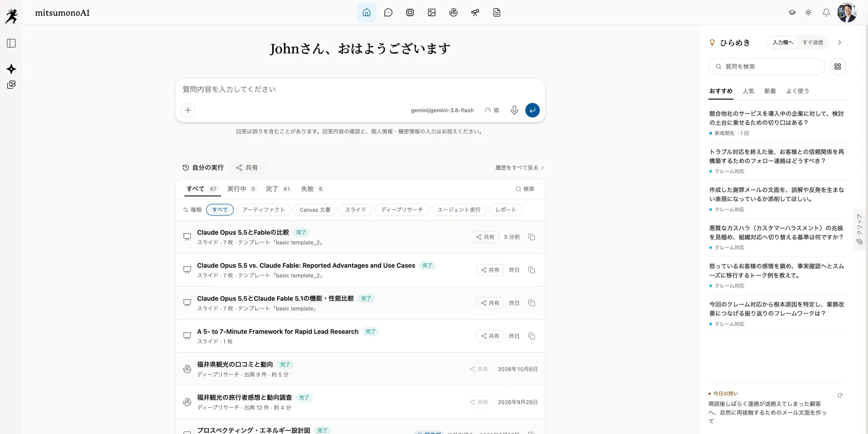This screenshot has width=868, height=434.
Task: Switch to 自分の実行 view
Action: 203,167
